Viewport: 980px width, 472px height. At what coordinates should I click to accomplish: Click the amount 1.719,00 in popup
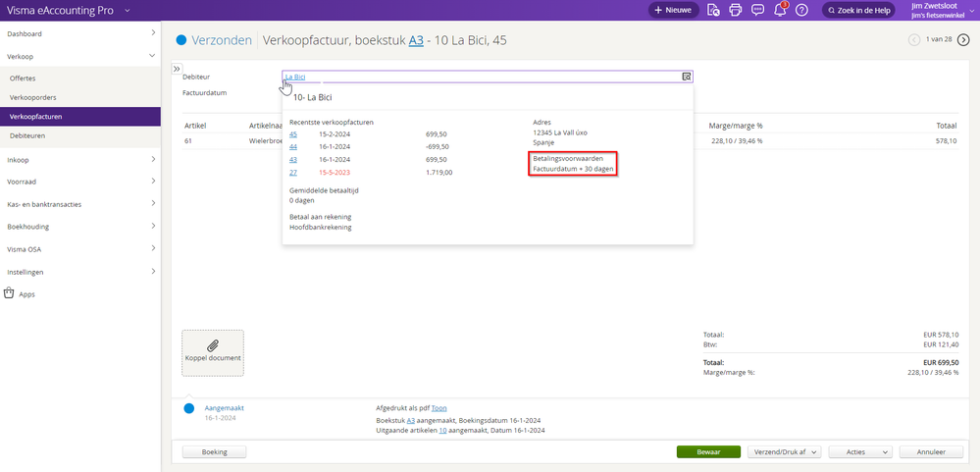[x=438, y=172]
